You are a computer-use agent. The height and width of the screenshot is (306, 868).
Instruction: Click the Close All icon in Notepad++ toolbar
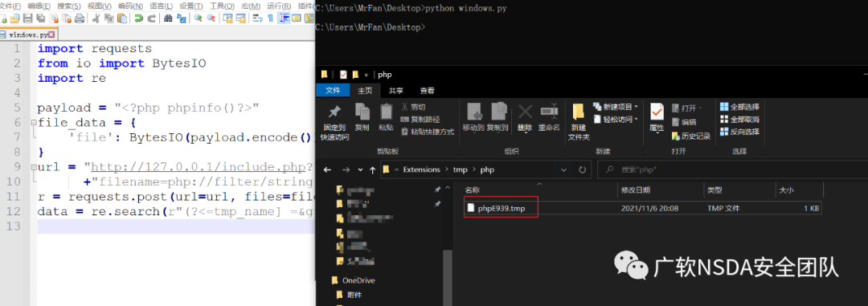[x=67, y=18]
